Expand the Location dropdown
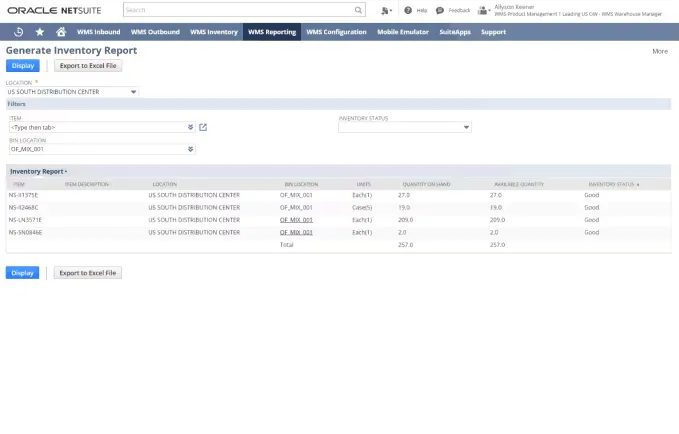Image resolution: width=679 pixels, height=434 pixels. coord(133,91)
